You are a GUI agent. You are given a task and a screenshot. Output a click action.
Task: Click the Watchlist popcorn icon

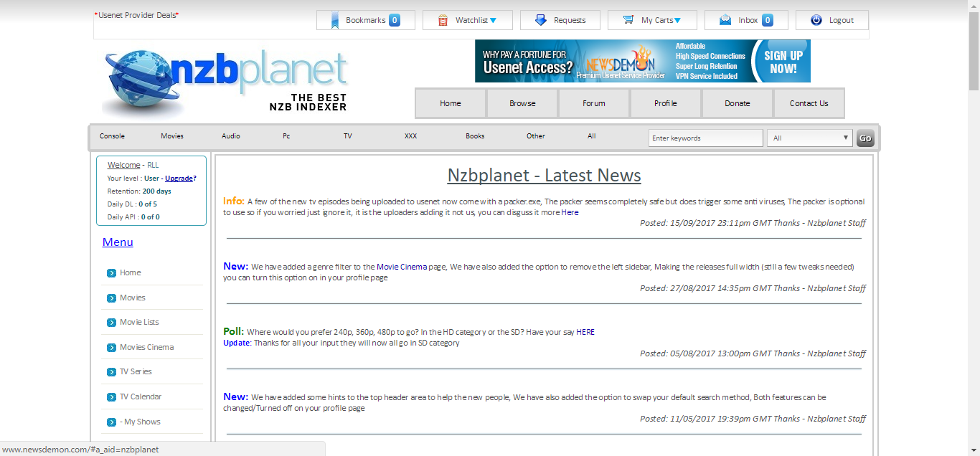pos(443,20)
